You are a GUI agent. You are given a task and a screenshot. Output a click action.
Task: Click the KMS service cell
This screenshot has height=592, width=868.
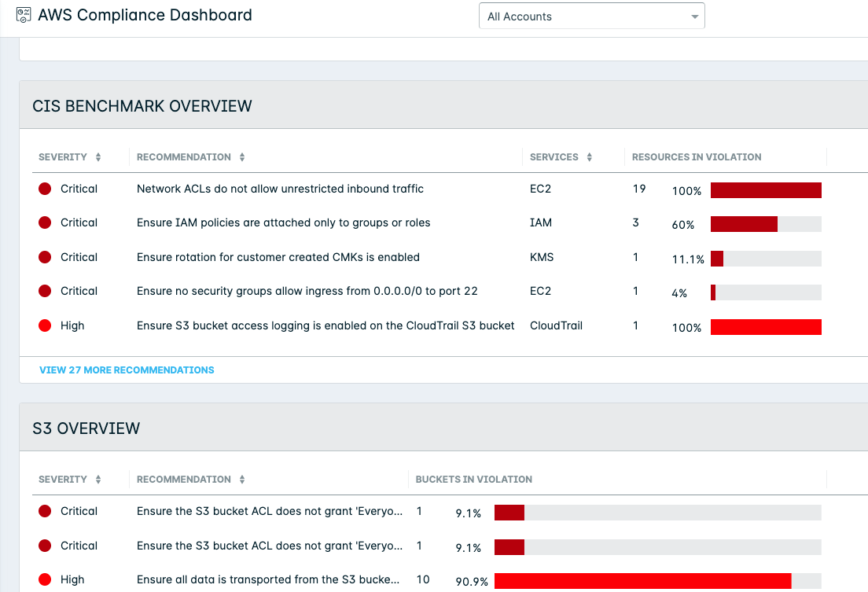[x=542, y=257]
